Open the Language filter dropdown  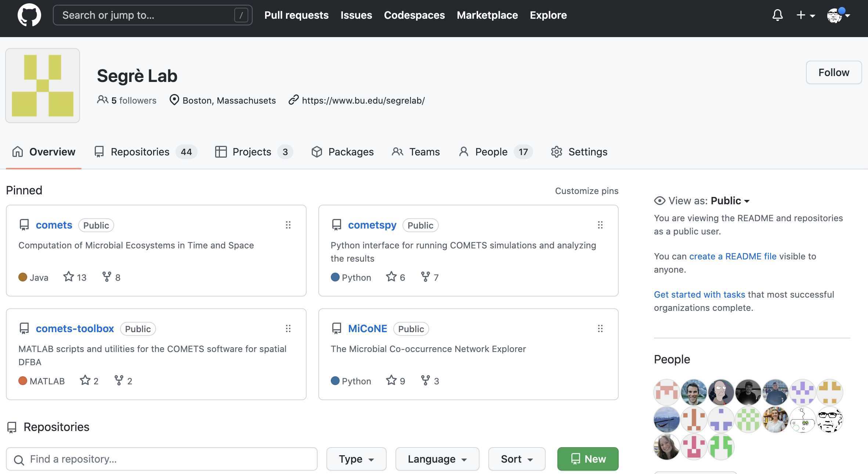click(x=437, y=459)
